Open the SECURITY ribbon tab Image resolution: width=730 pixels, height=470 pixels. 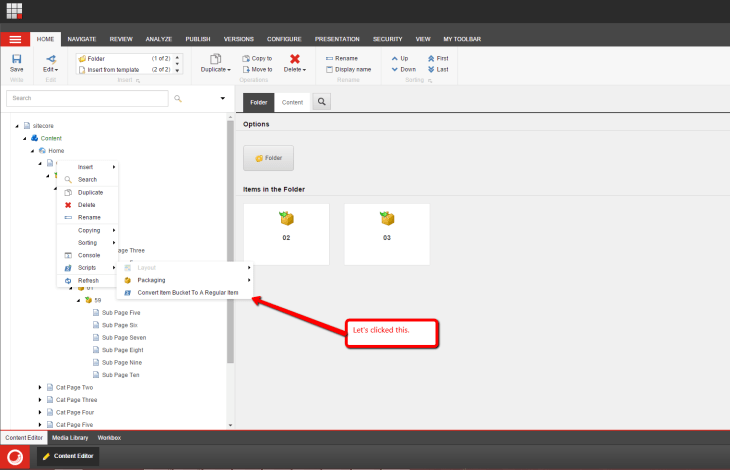pyautogui.click(x=387, y=39)
